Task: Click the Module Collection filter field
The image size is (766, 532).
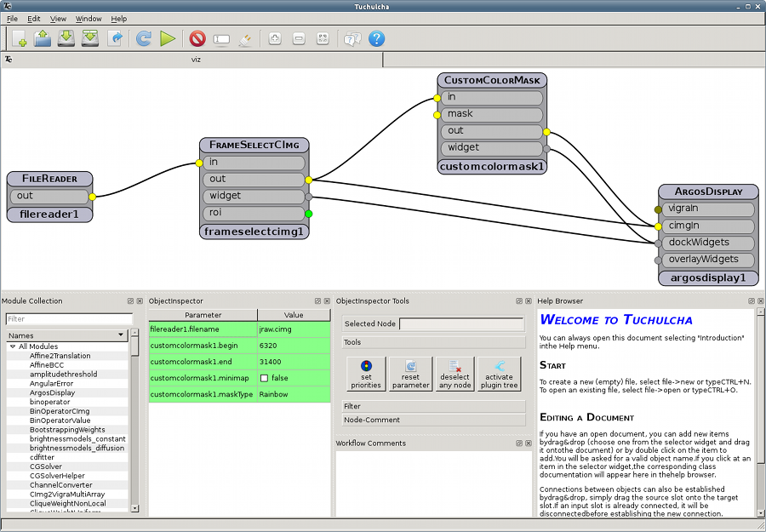Action: pyautogui.click(x=69, y=319)
